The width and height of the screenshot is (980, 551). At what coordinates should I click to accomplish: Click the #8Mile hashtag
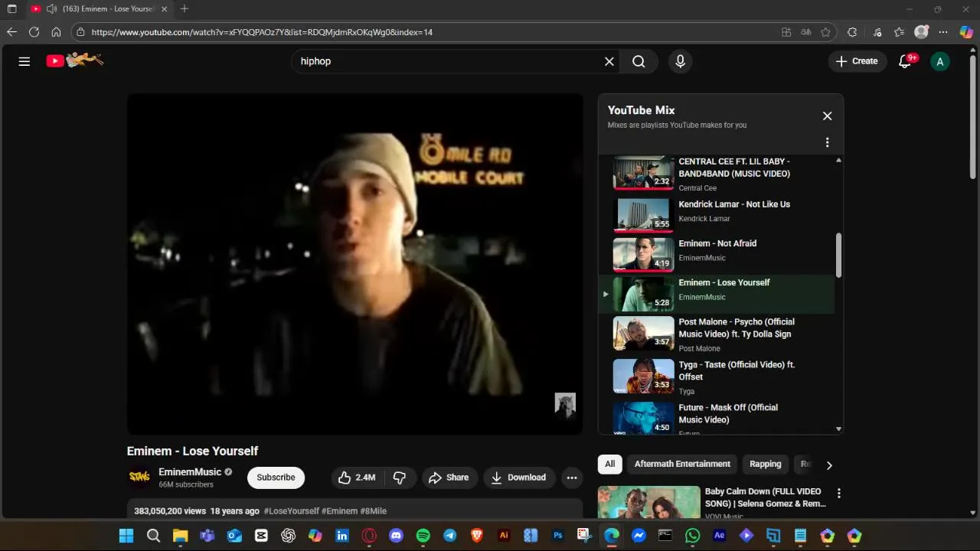click(373, 511)
